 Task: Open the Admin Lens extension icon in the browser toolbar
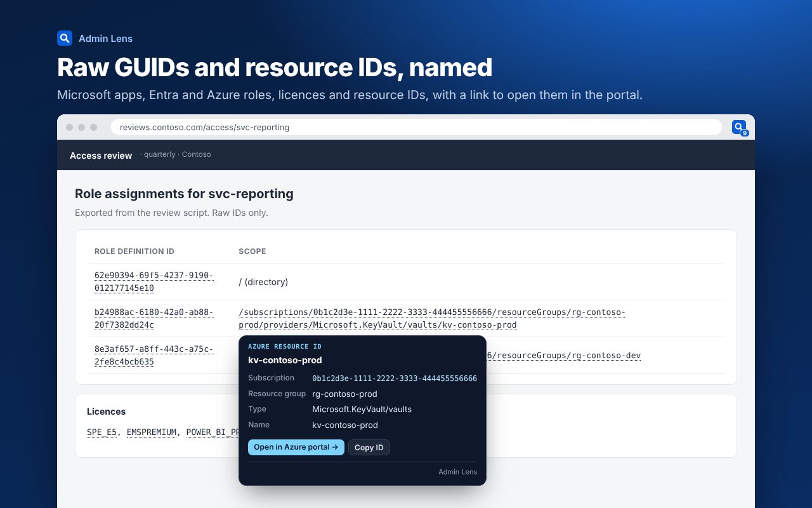[739, 127]
